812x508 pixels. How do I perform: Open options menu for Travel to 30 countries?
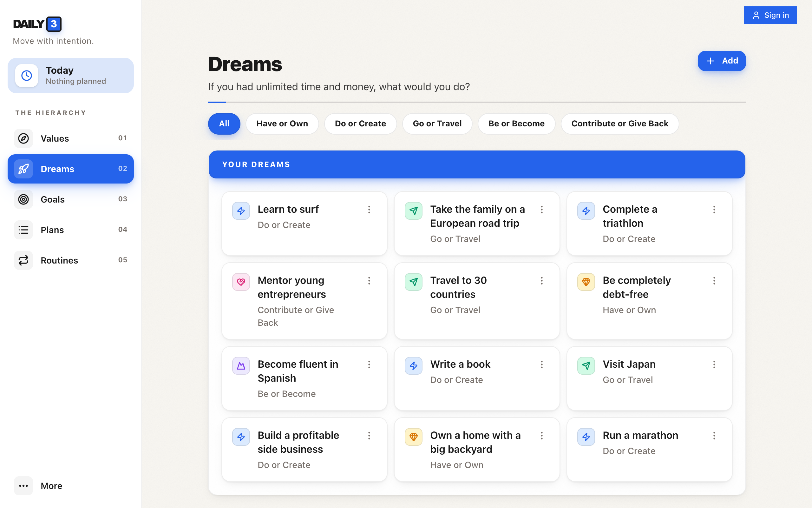click(541, 281)
